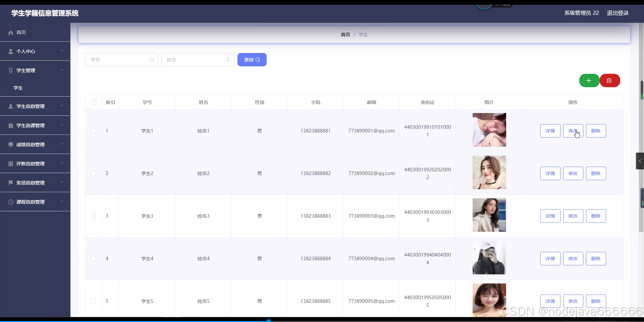
Task: Expand the 学生信息管理 chevron
Action: tap(62, 106)
